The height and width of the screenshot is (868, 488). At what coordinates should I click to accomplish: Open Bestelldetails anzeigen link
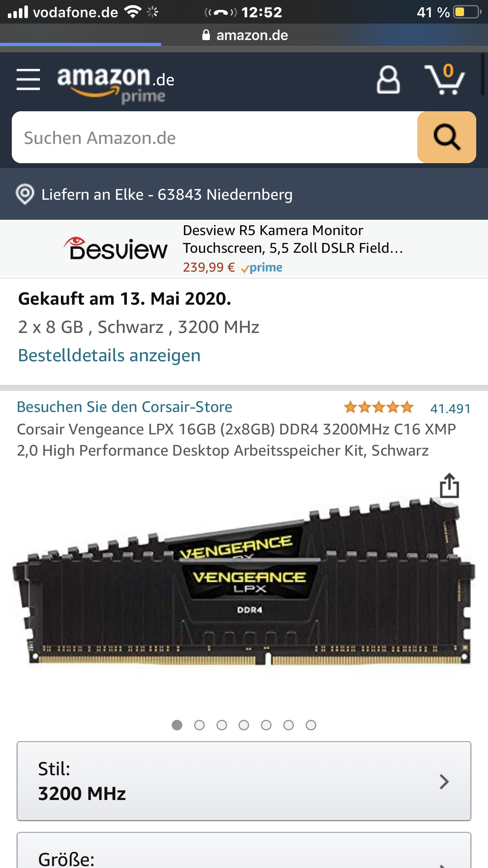(x=109, y=355)
